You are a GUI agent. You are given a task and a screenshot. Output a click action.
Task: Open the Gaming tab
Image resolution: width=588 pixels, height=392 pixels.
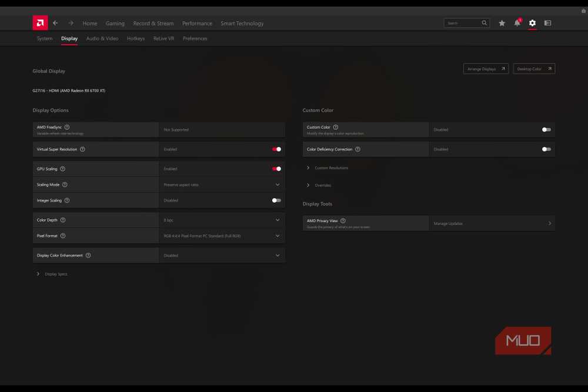115,24
